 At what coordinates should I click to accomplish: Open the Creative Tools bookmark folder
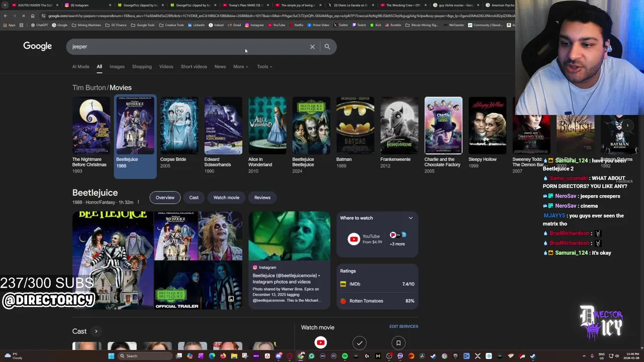click(x=172, y=25)
